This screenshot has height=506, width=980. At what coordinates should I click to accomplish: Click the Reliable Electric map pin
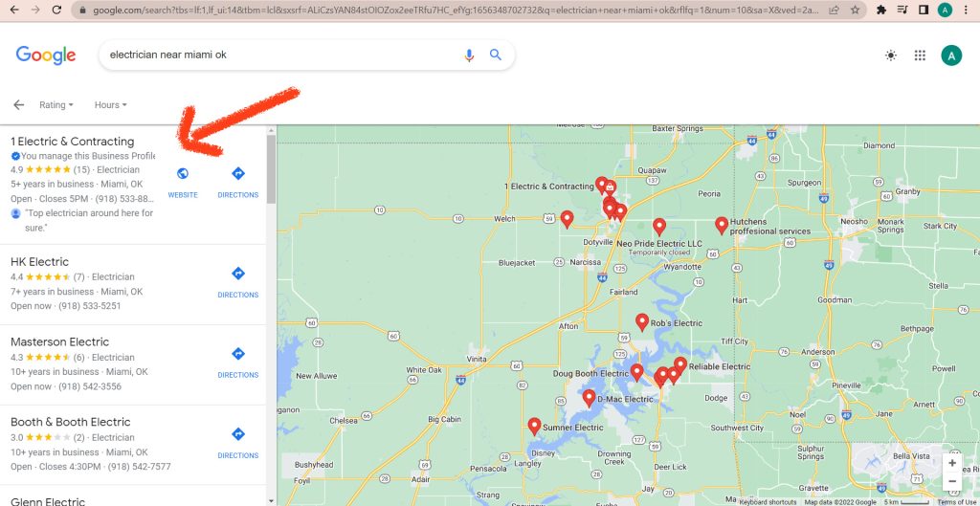click(x=680, y=364)
